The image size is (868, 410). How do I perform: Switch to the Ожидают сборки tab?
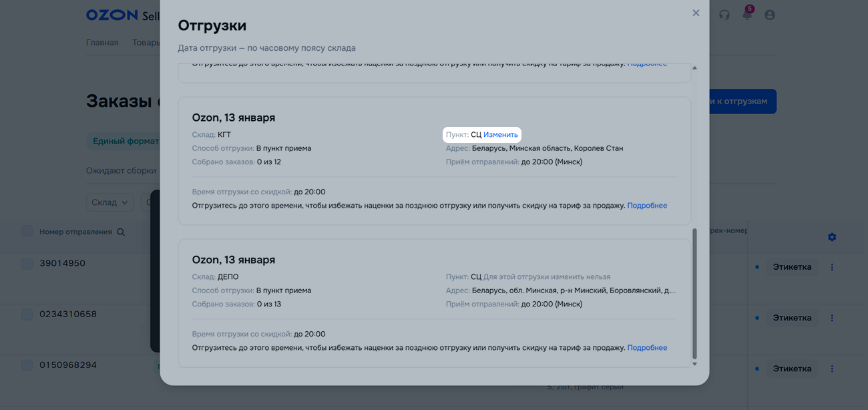click(121, 170)
